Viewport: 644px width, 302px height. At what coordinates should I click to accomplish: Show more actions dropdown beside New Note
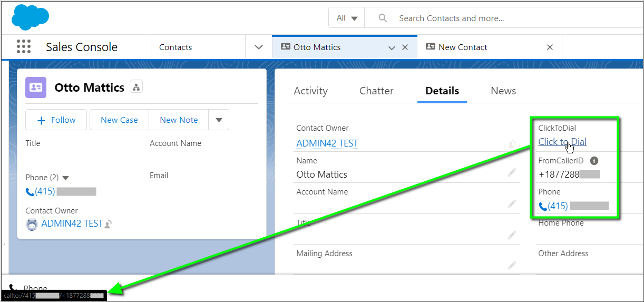coord(219,120)
